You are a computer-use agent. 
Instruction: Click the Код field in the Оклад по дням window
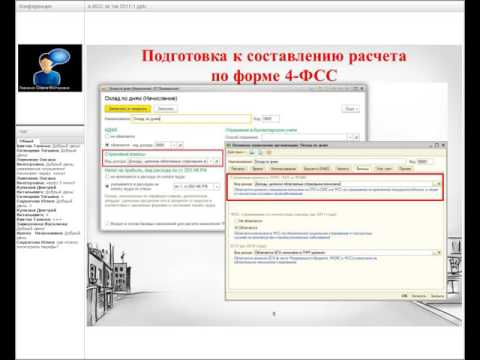point(270,119)
